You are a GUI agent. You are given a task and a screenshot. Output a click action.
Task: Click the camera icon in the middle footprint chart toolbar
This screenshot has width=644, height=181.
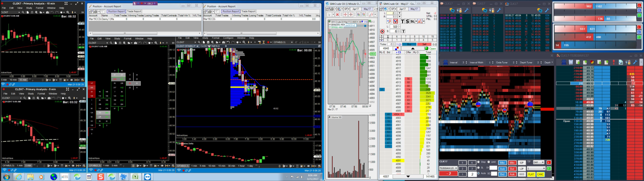point(136,43)
